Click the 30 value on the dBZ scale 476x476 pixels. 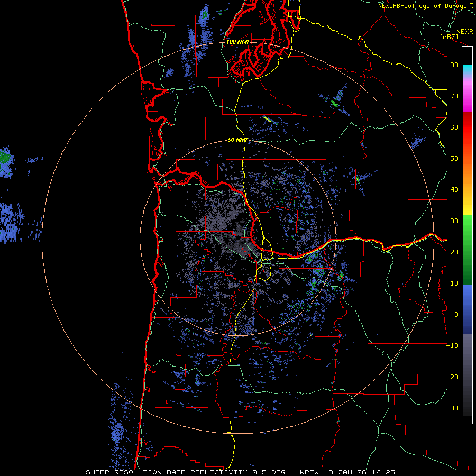[x=454, y=221]
